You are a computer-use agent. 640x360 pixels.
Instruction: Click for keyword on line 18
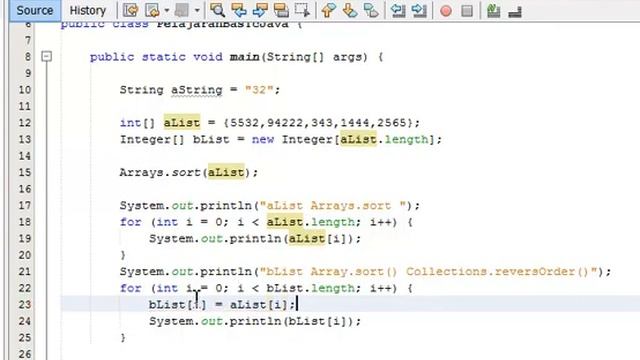(x=131, y=222)
